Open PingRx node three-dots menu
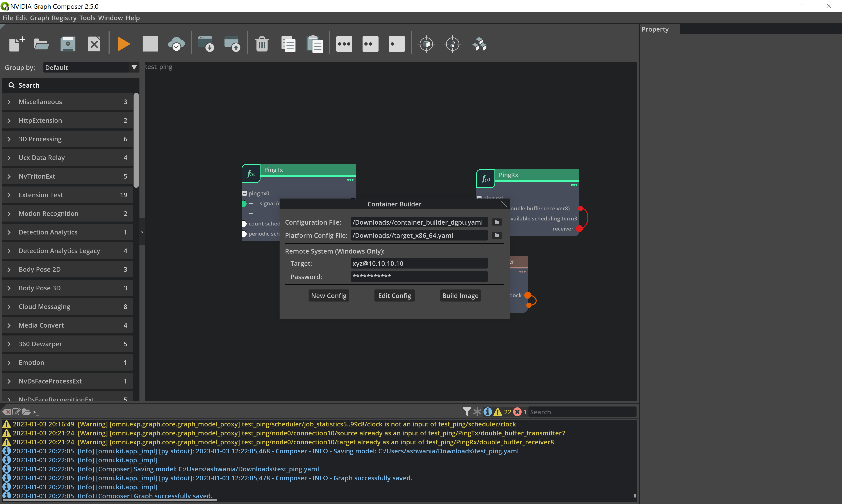842x504 pixels. click(x=574, y=185)
